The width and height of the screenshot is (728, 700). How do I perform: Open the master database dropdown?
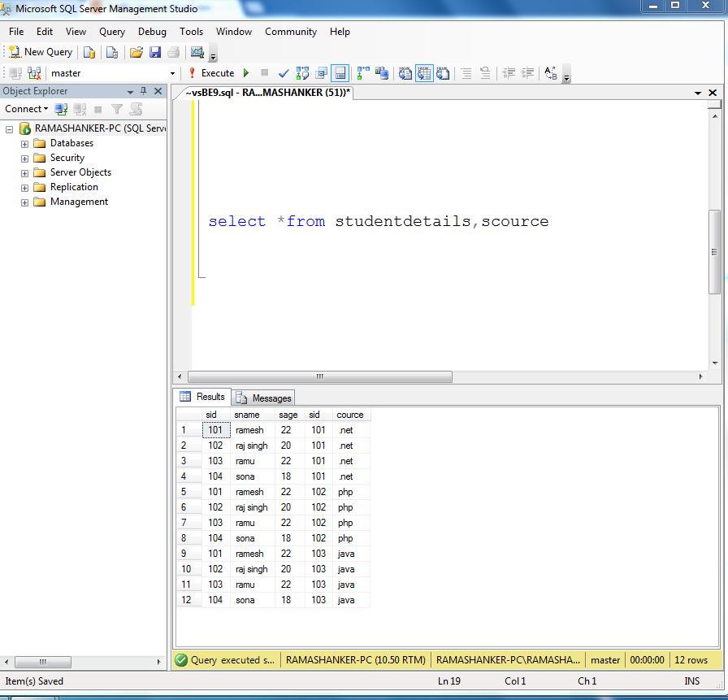[171, 73]
